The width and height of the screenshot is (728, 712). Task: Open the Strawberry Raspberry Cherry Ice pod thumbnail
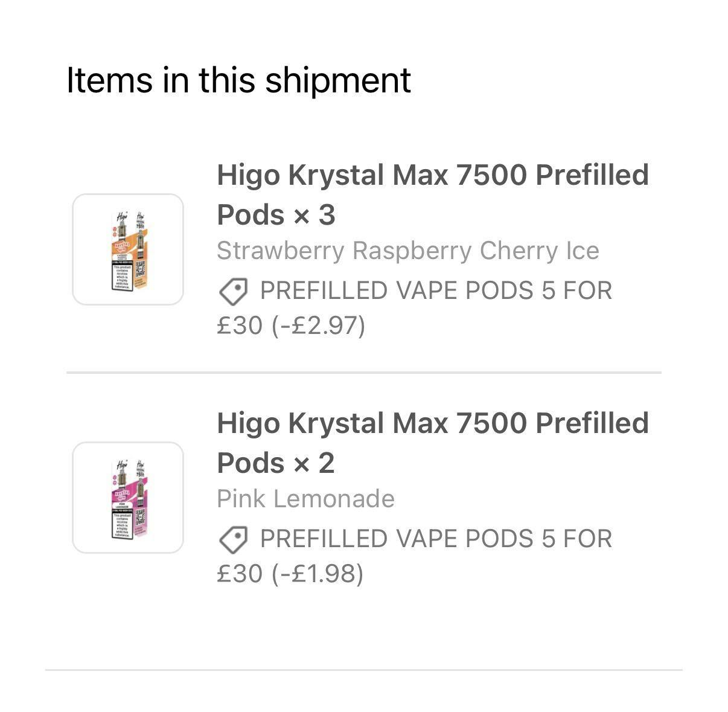127,249
